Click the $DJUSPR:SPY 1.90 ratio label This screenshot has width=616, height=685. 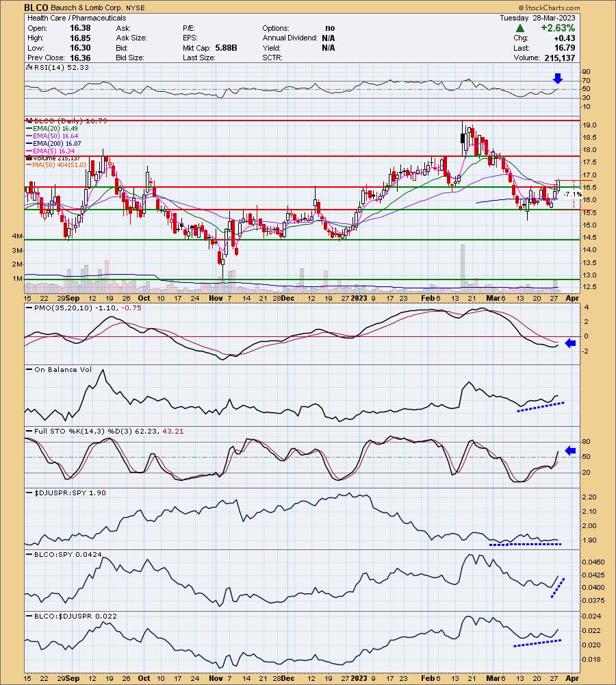coord(70,493)
